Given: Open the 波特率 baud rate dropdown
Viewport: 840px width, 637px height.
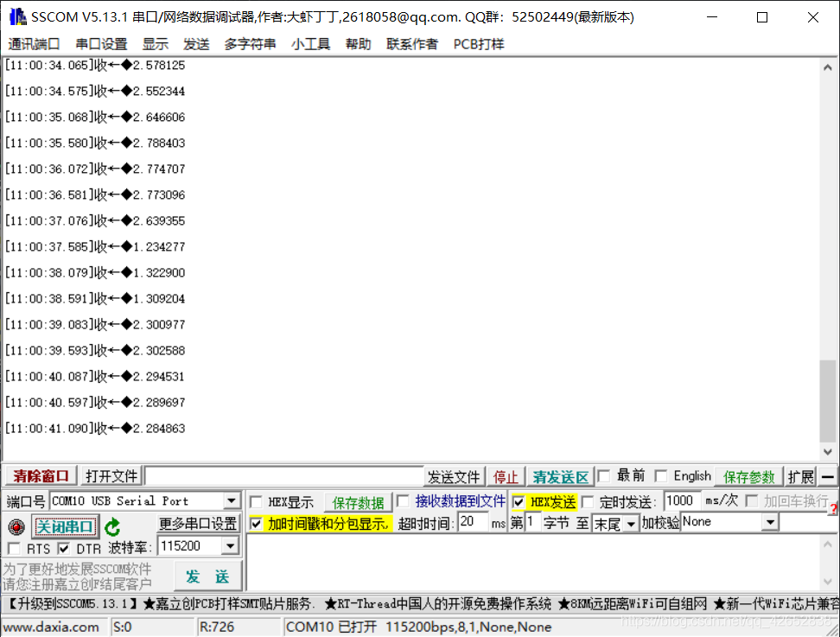Looking at the screenshot, I should click(x=230, y=545).
